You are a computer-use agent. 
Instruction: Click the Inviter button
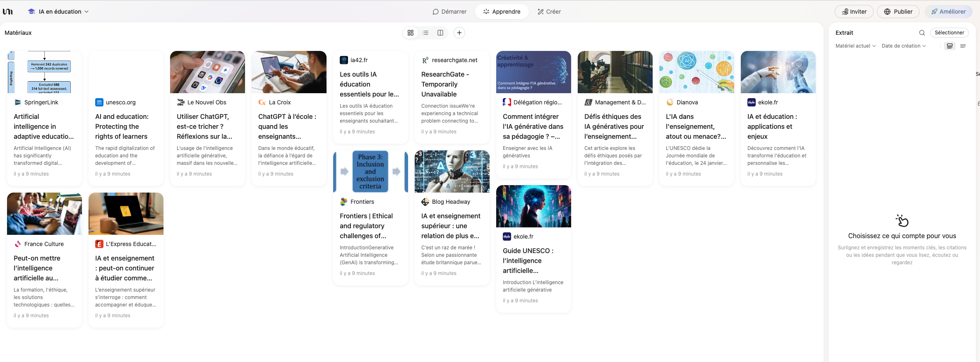[854, 12]
